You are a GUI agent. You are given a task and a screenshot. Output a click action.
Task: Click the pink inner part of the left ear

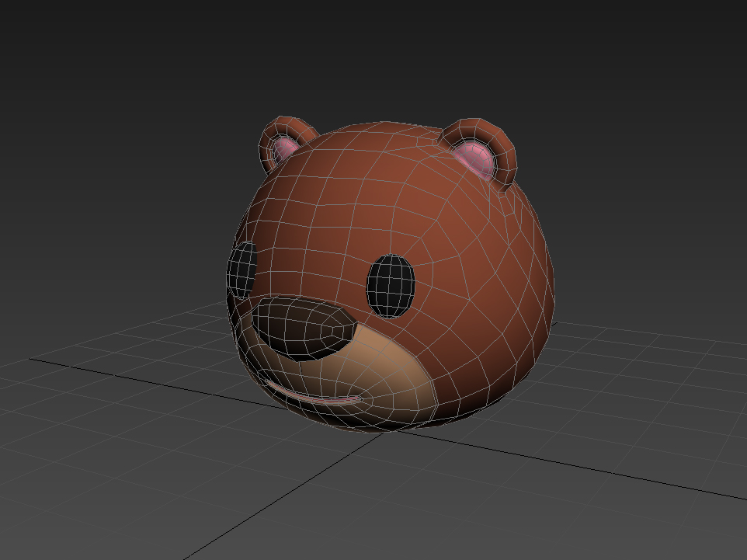[x=284, y=148]
